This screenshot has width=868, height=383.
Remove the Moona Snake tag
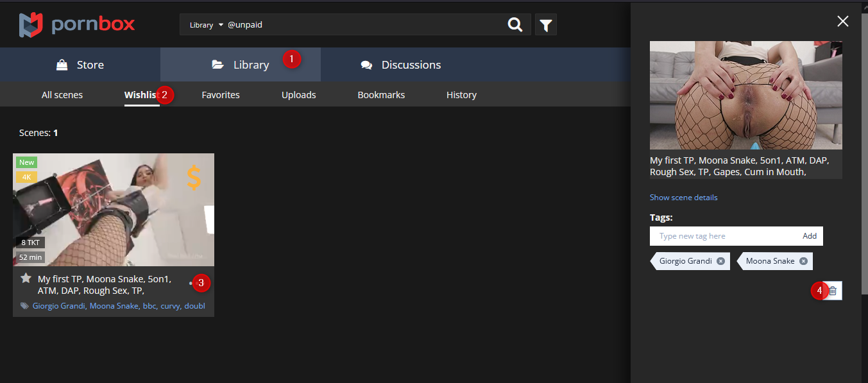click(803, 261)
